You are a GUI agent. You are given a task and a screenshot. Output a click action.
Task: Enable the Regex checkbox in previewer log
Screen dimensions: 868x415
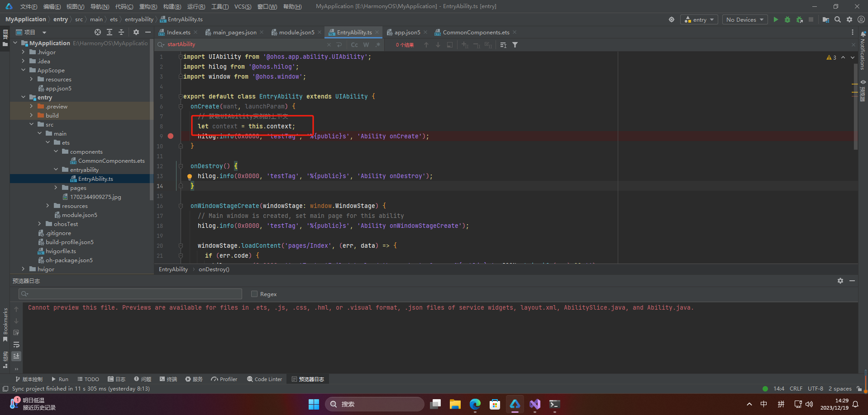pos(254,294)
